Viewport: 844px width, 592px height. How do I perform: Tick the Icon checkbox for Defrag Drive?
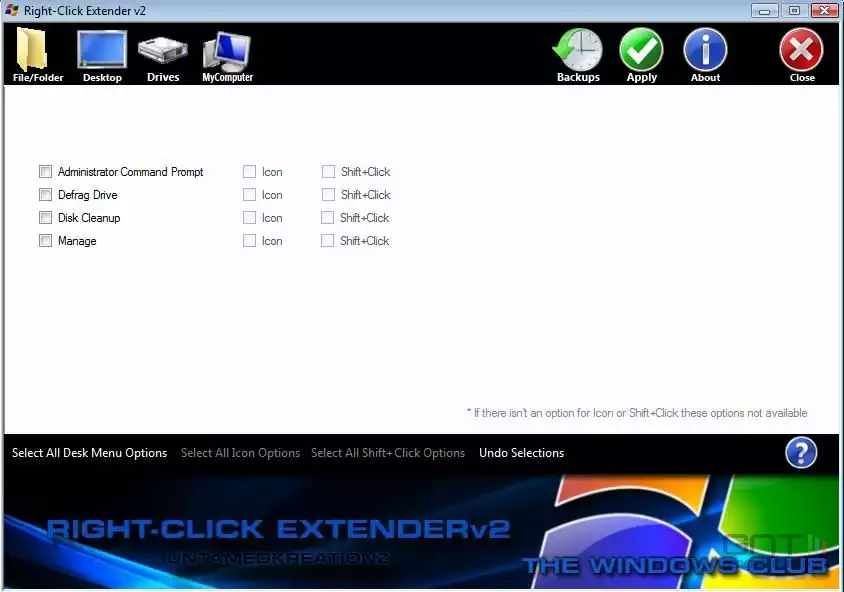pos(249,195)
